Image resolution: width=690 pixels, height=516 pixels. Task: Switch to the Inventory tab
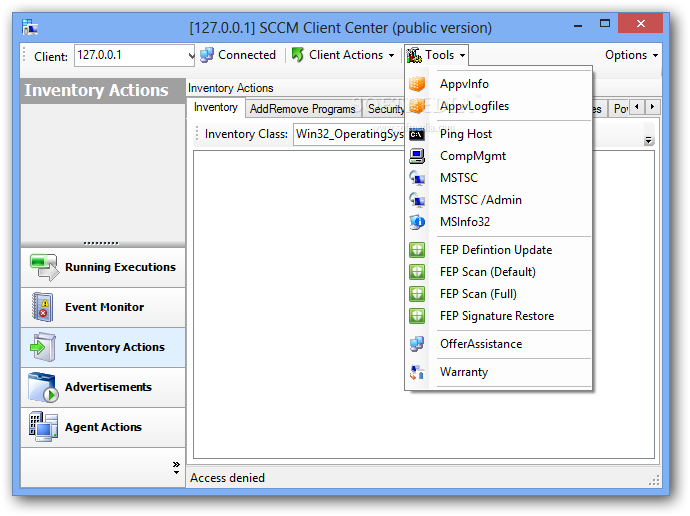[x=216, y=107]
